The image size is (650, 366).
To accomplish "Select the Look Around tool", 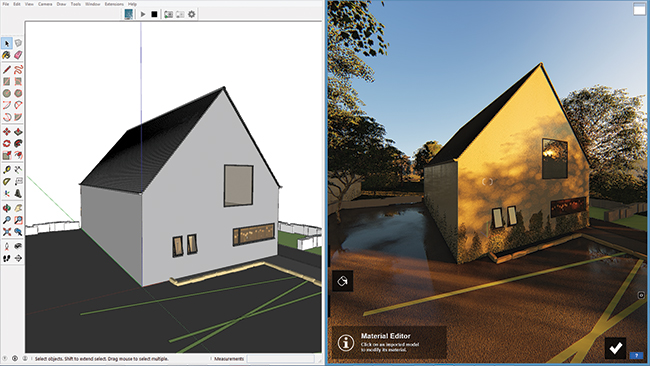I will [x=18, y=246].
